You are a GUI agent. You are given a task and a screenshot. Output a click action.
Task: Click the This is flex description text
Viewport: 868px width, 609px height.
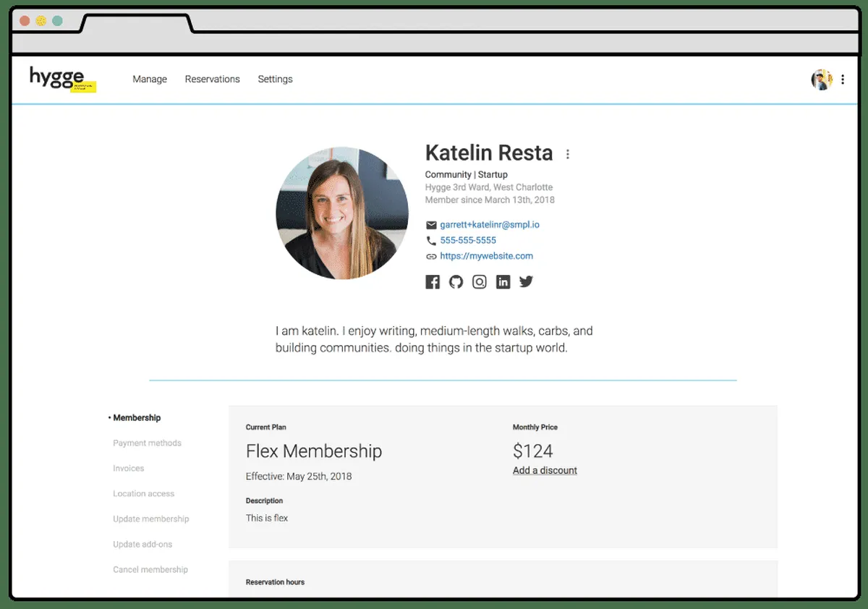tap(267, 518)
